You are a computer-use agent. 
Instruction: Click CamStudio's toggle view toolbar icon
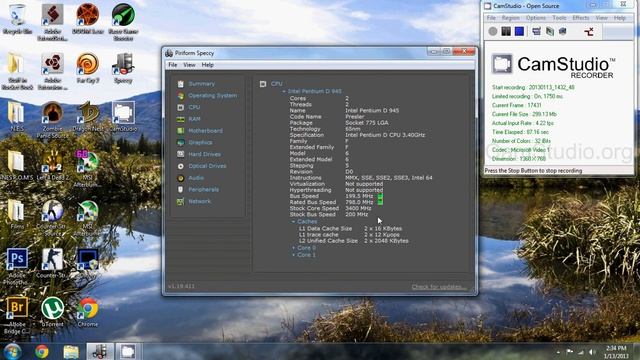tap(536, 31)
